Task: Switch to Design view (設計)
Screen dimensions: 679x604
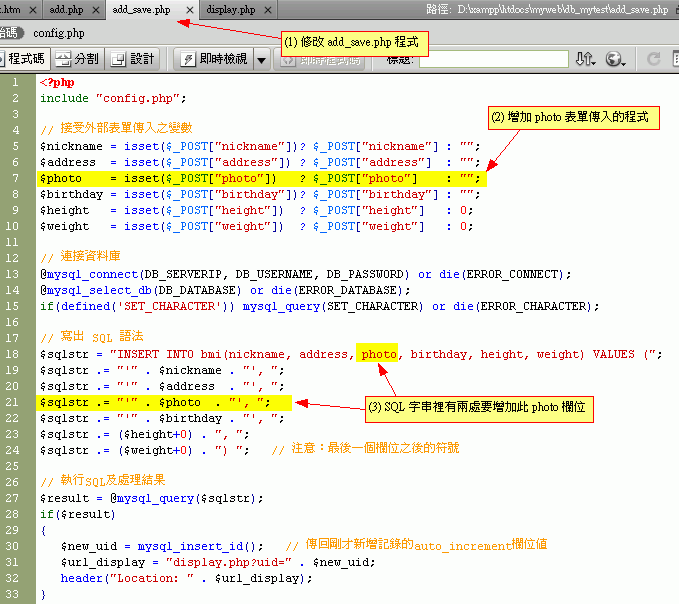Action: click(133, 59)
